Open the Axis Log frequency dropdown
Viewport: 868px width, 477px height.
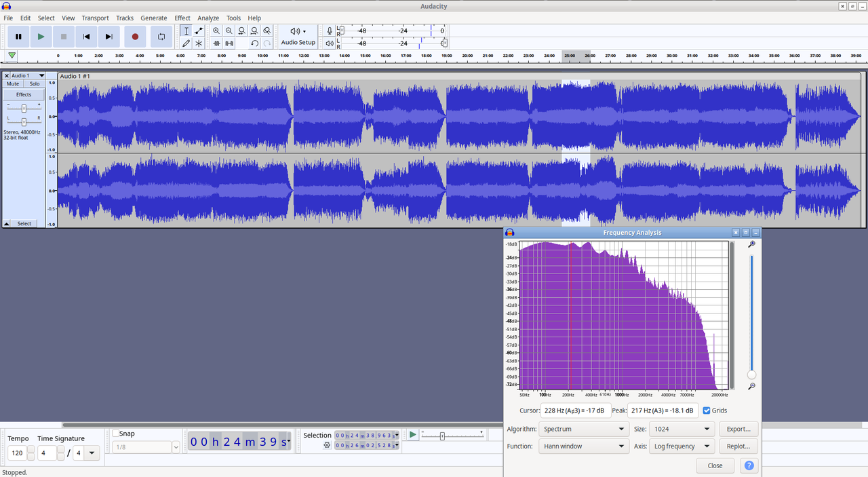click(682, 446)
